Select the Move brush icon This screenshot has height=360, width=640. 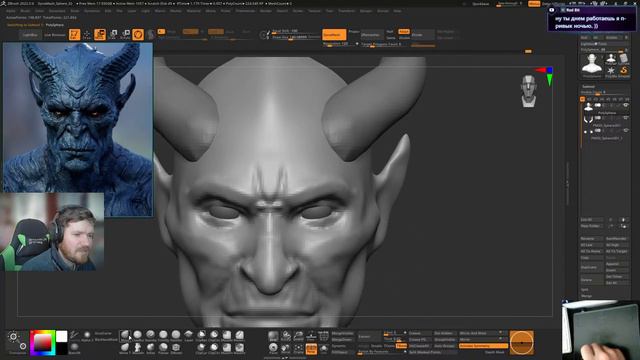(125, 335)
